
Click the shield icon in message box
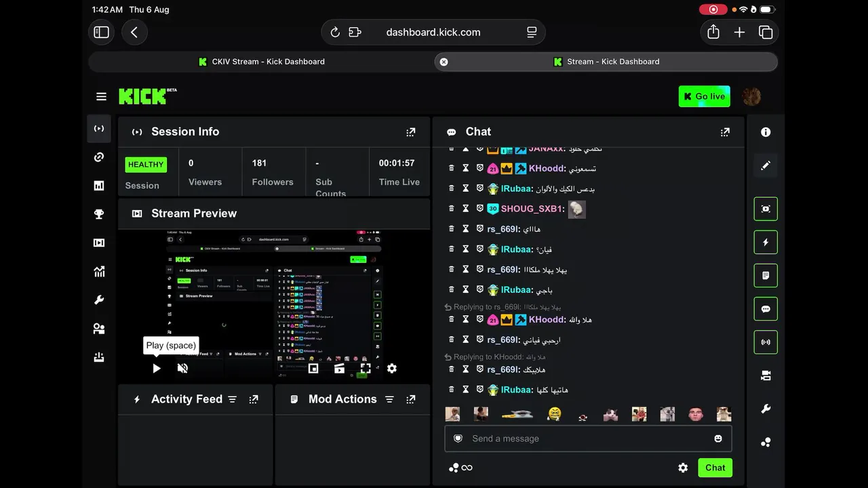[458, 439]
